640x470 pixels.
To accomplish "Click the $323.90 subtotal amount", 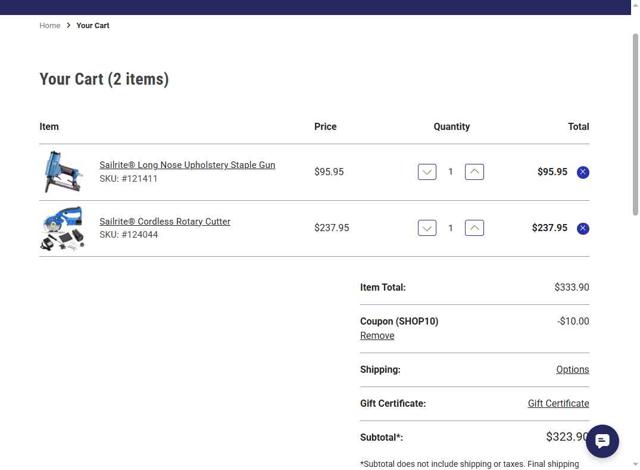I will coord(567,437).
